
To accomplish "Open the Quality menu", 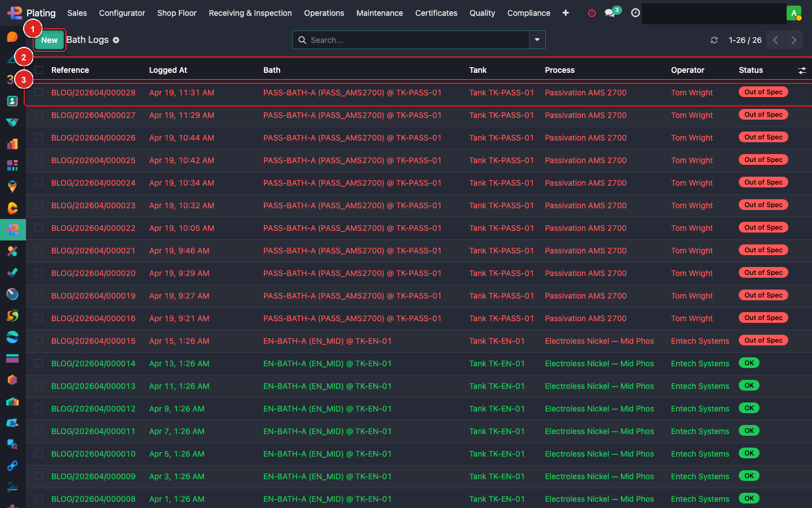I will point(482,13).
